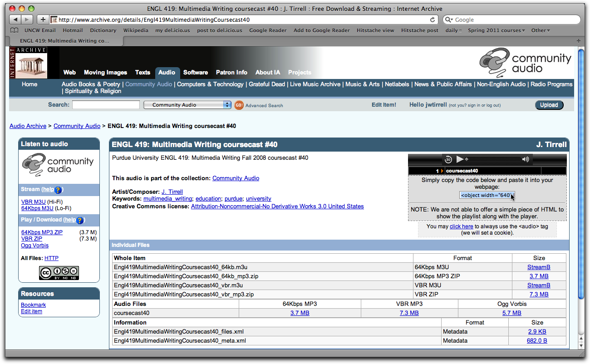
Task: Click the seek bar diamond position marker
Action: (466, 159)
